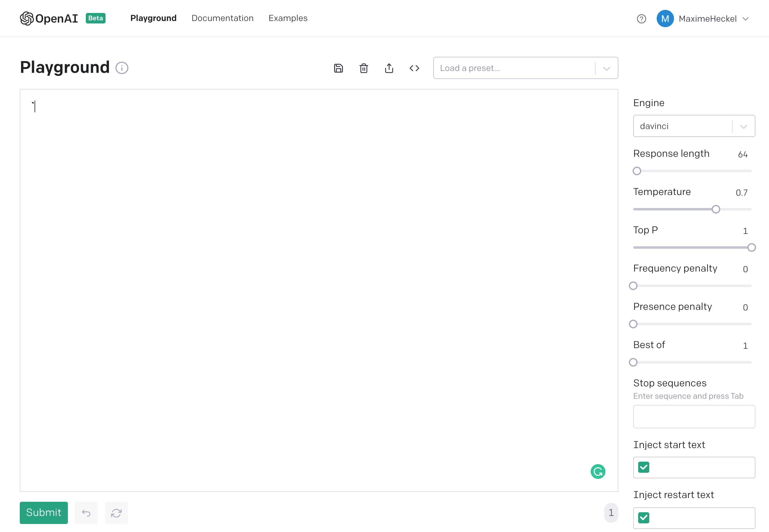Open the Documentation nav tab

222,18
